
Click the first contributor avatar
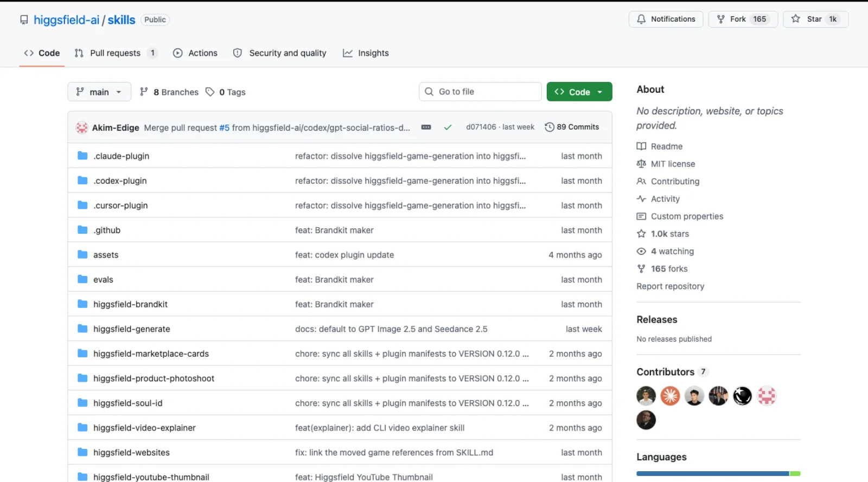click(x=646, y=396)
